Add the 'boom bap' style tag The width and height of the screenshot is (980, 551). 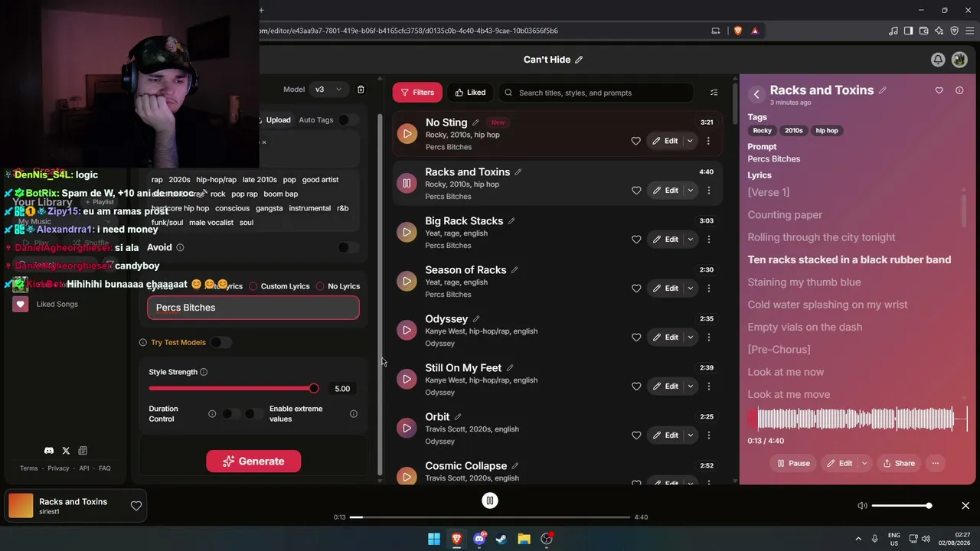(x=281, y=194)
